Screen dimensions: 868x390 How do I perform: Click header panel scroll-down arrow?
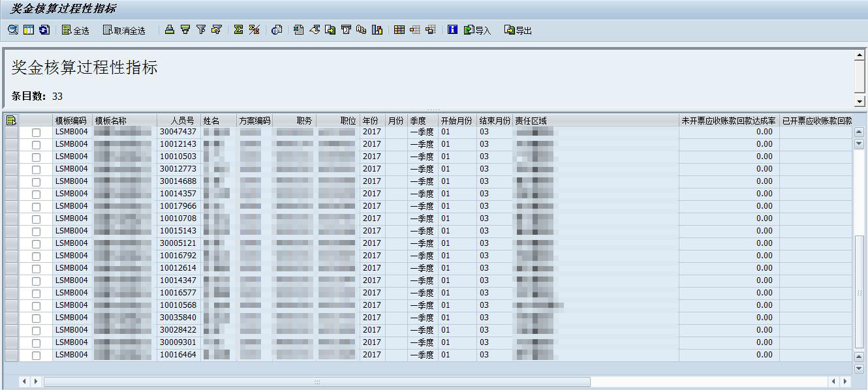coord(860,101)
